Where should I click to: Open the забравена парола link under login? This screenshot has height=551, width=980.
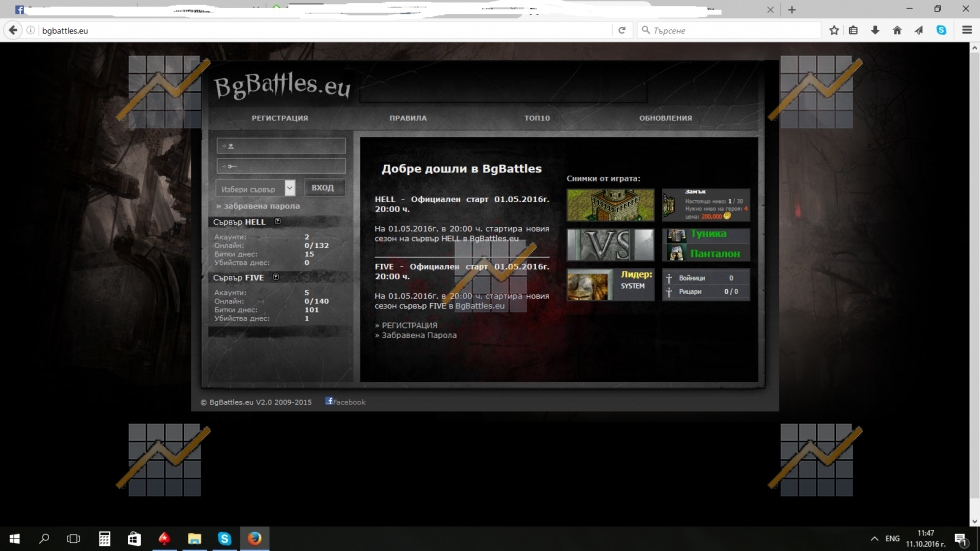(x=258, y=206)
